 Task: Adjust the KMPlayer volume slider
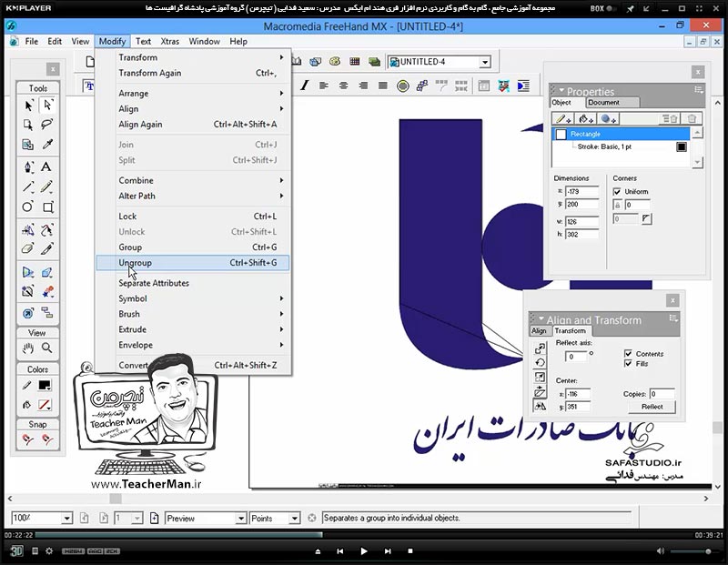(x=694, y=551)
